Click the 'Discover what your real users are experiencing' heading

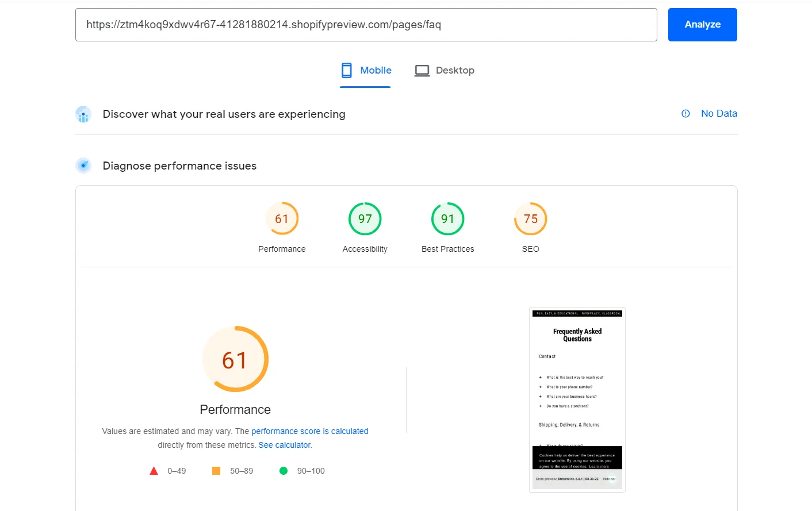(224, 114)
